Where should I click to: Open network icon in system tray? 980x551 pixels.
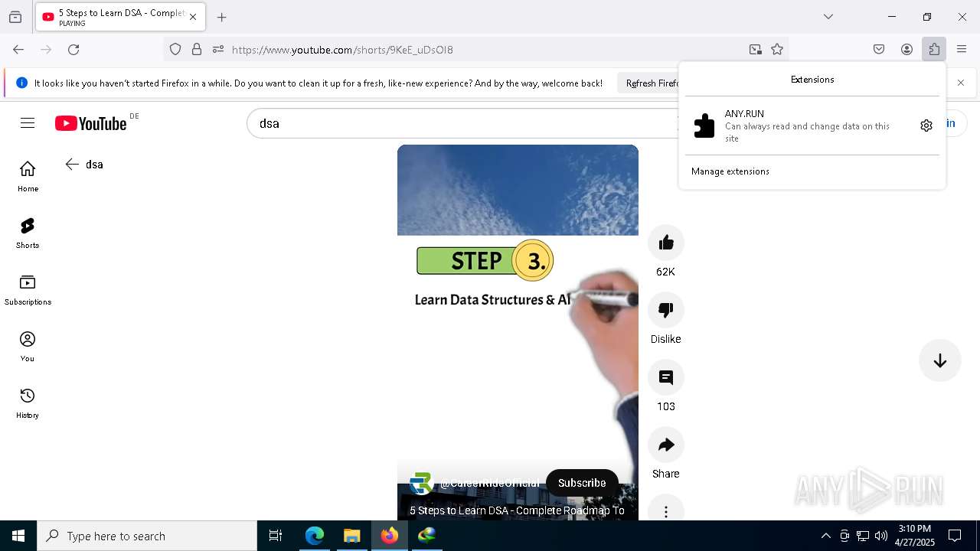[863, 536]
